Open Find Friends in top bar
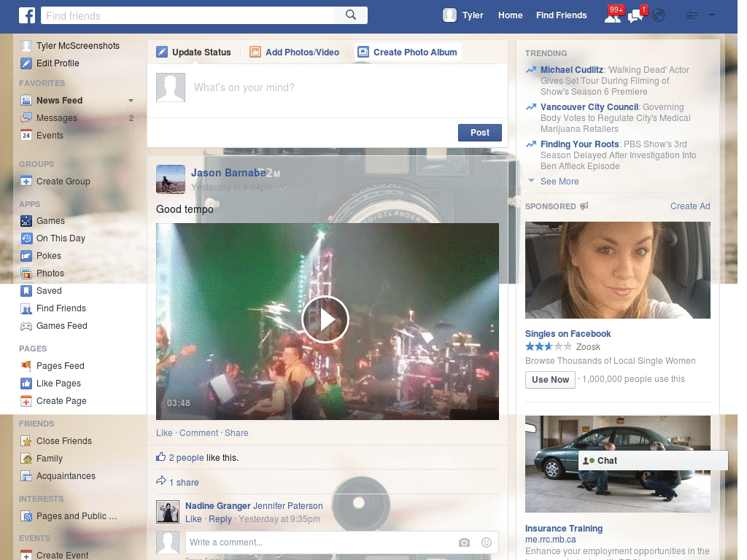Image resolution: width=747 pixels, height=560 pixels. point(561,15)
